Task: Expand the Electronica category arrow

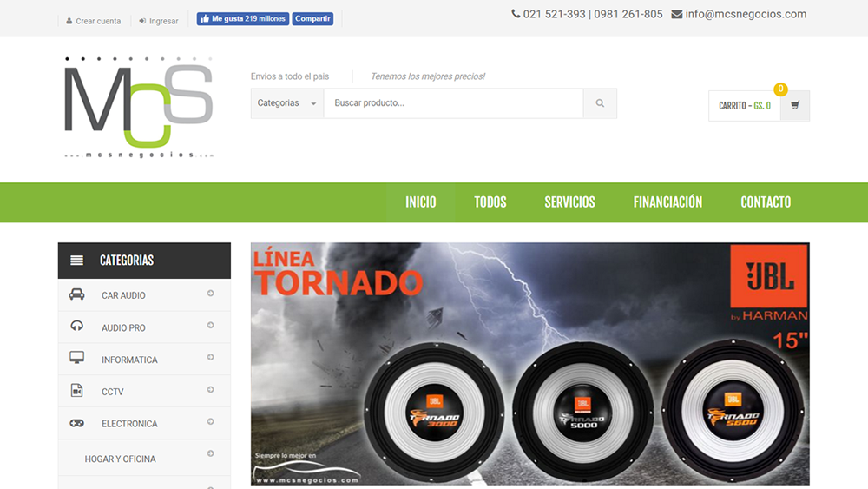Action: pos(210,422)
